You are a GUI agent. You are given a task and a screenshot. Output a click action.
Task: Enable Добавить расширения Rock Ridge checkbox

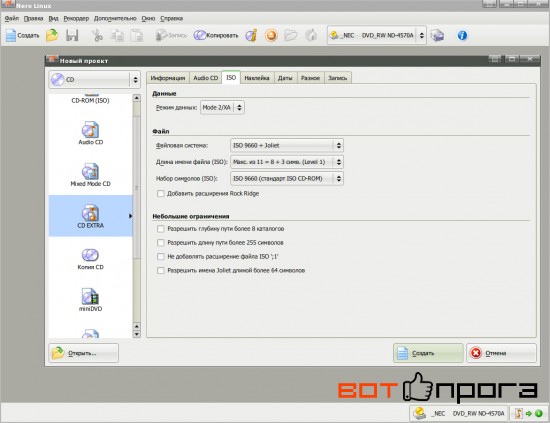pyautogui.click(x=161, y=194)
